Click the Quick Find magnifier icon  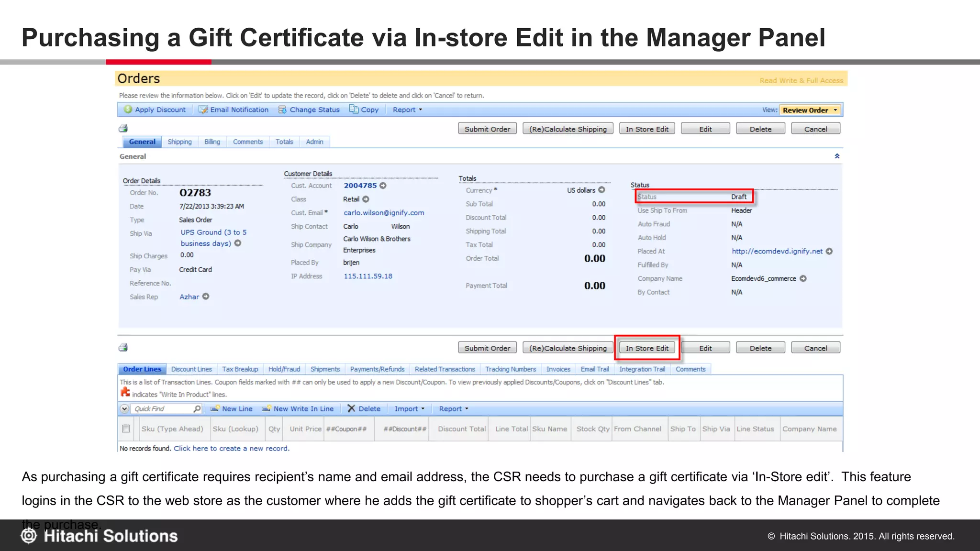click(197, 408)
